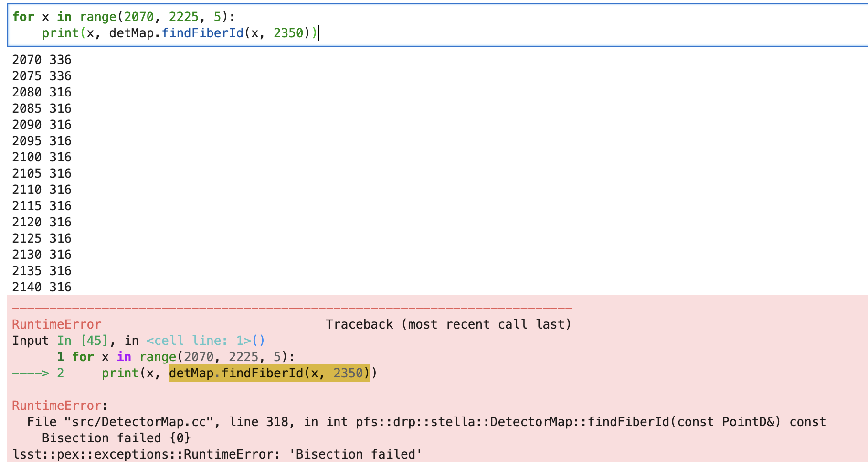This screenshot has height=470, width=868.
Task: Click the 'for' keyword in code cell
Action: [23, 17]
